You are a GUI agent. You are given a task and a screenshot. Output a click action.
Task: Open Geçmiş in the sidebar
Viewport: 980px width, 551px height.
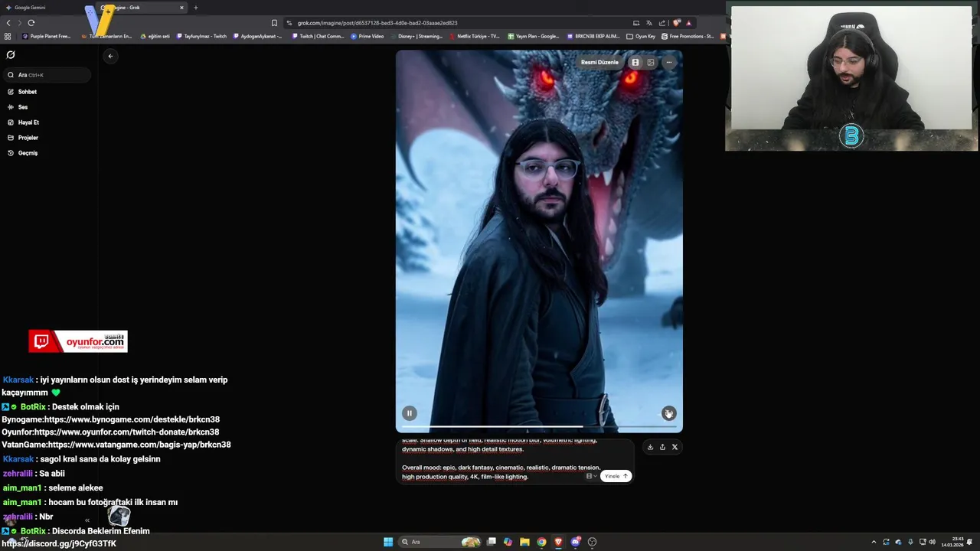(28, 153)
